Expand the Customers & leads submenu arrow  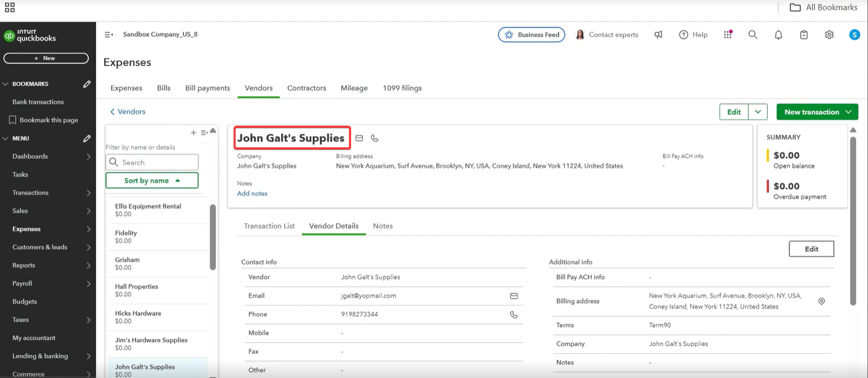[88, 247]
